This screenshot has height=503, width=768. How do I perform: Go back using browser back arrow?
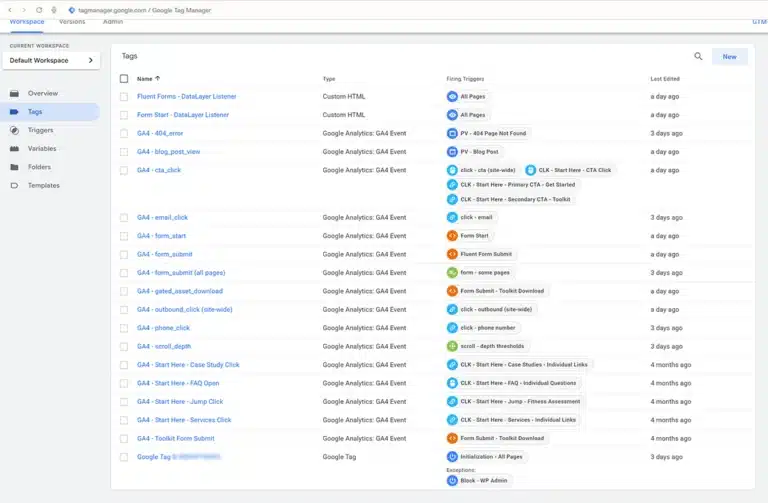pos(10,10)
